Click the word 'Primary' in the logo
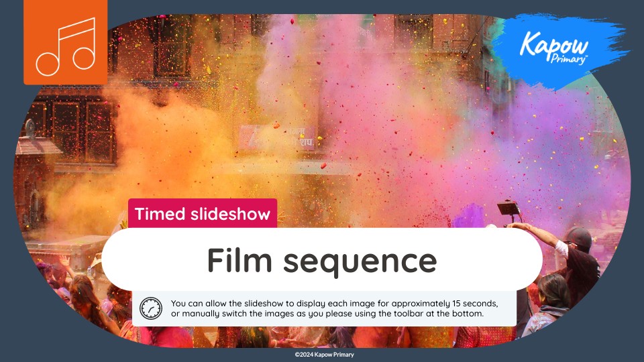644x362 pixels. (568, 59)
